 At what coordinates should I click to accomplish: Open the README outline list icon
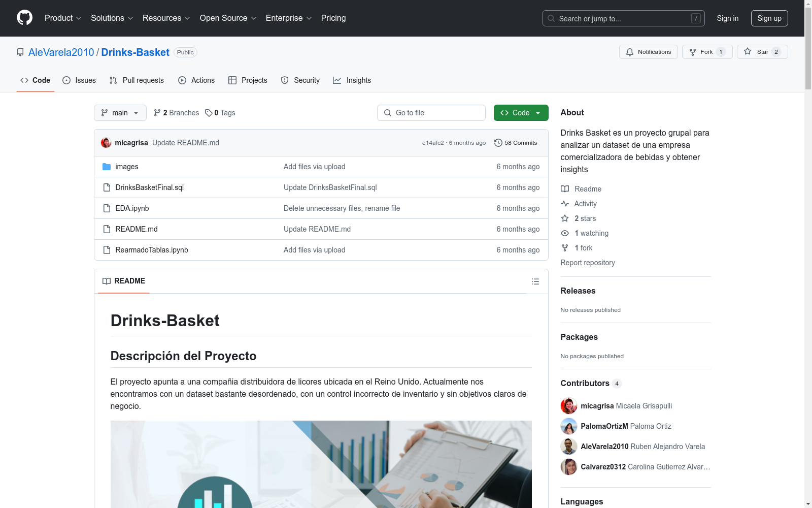coord(535,281)
